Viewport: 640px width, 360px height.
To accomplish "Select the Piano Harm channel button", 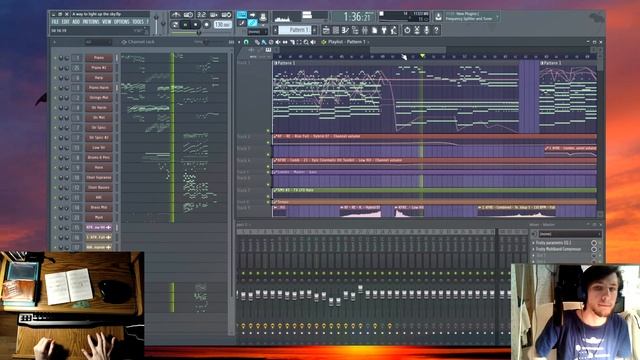I will 99,88.
